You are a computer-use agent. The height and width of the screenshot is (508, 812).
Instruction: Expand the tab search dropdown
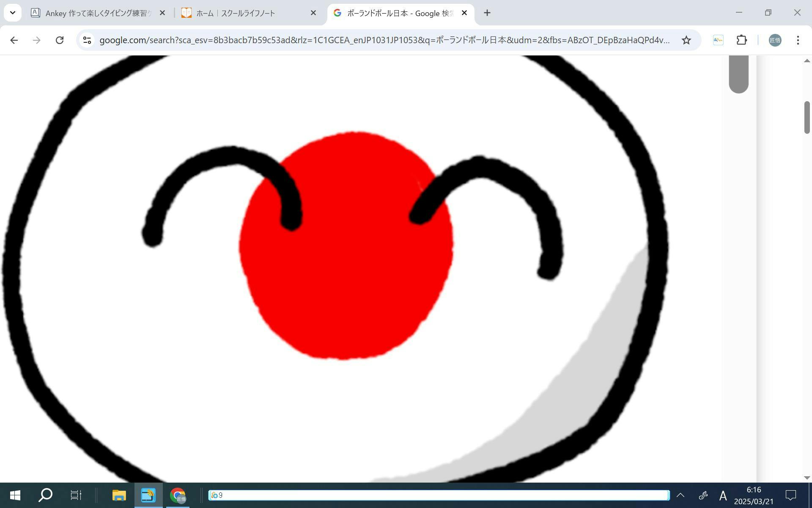(13, 13)
